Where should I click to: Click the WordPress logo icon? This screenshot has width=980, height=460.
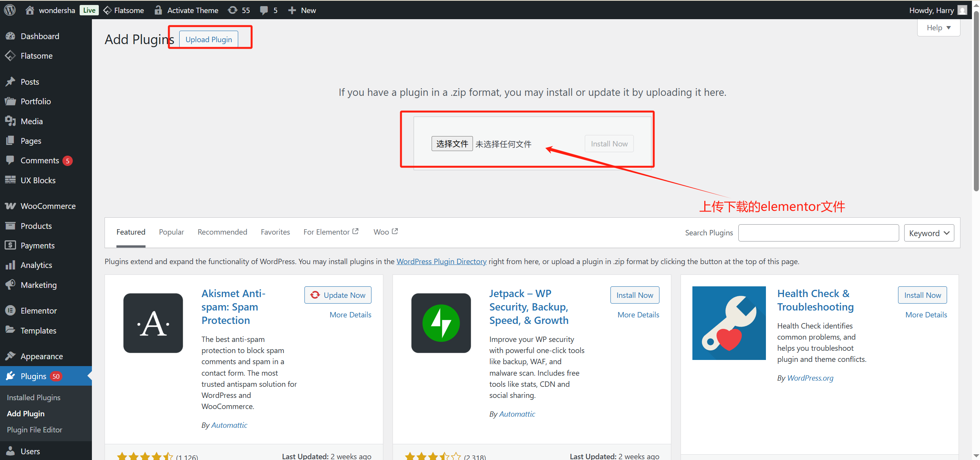click(x=10, y=10)
